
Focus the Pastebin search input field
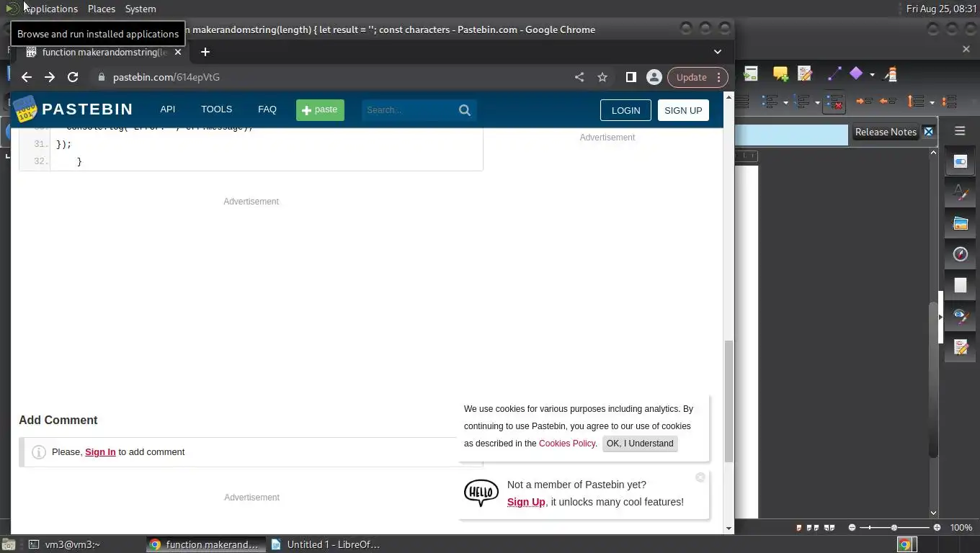(x=409, y=110)
